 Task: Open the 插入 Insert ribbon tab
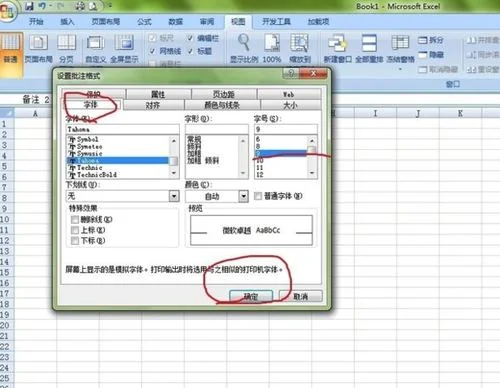click(x=67, y=22)
